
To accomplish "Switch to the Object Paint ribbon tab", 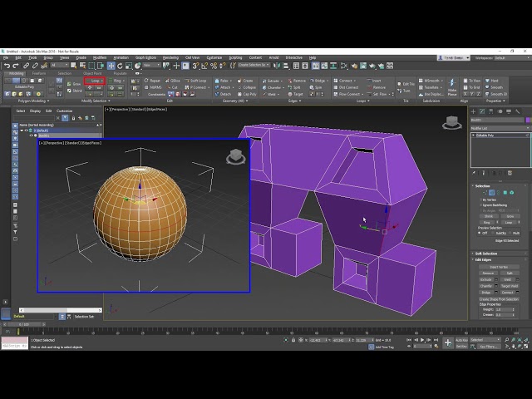I will pos(92,73).
